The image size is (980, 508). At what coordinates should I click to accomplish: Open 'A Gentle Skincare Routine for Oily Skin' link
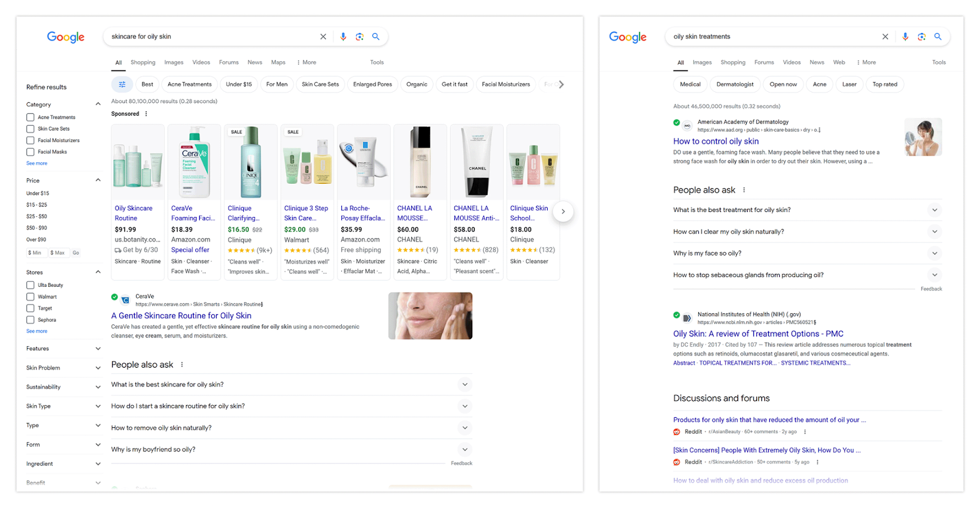click(x=181, y=316)
